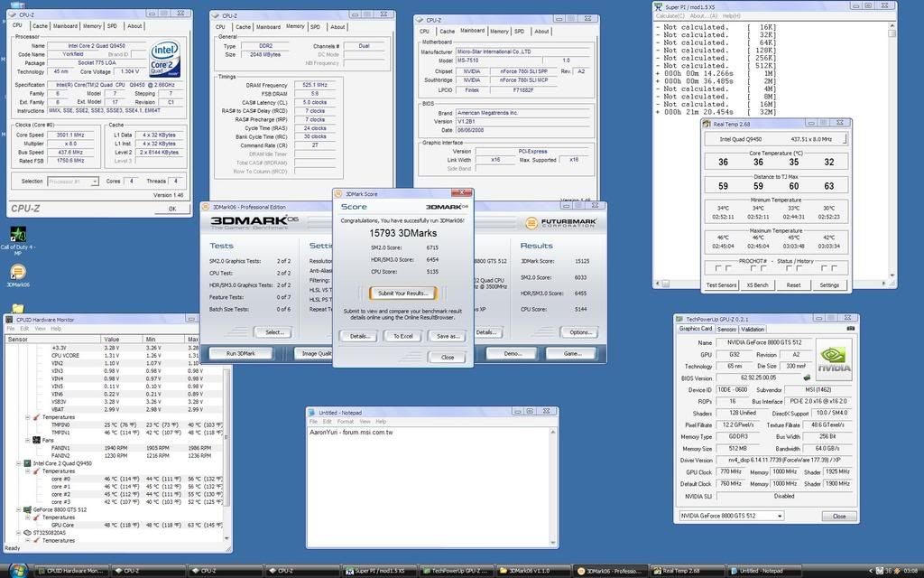The image size is (924, 578).
Task: Click the Value column header in Hardware Monitor
Action: coord(122,340)
